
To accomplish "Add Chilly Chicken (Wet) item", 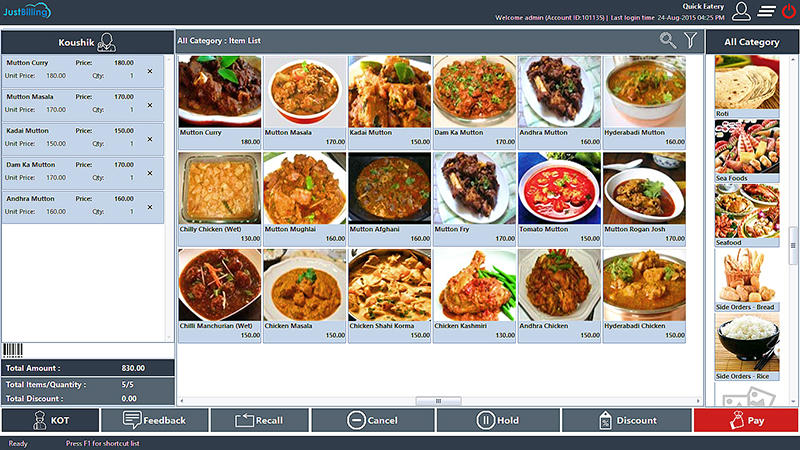I will tap(220, 199).
